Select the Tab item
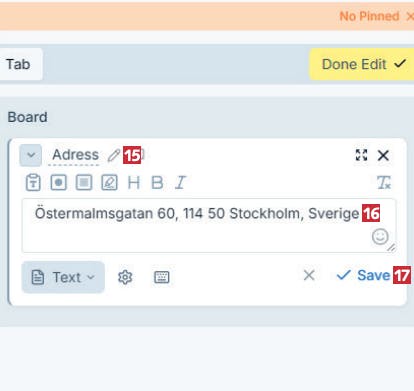The image size is (414, 391). pos(18,64)
